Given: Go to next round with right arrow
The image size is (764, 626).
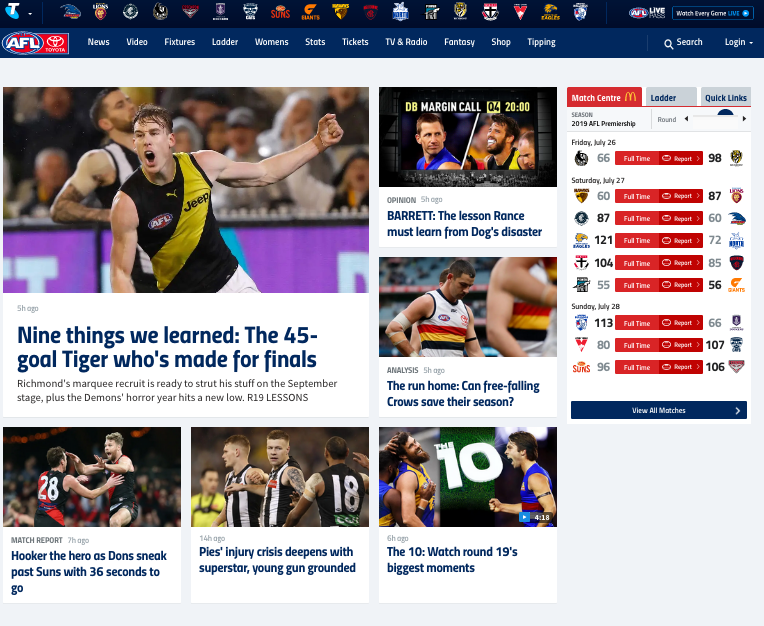Looking at the screenshot, I should [744, 119].
